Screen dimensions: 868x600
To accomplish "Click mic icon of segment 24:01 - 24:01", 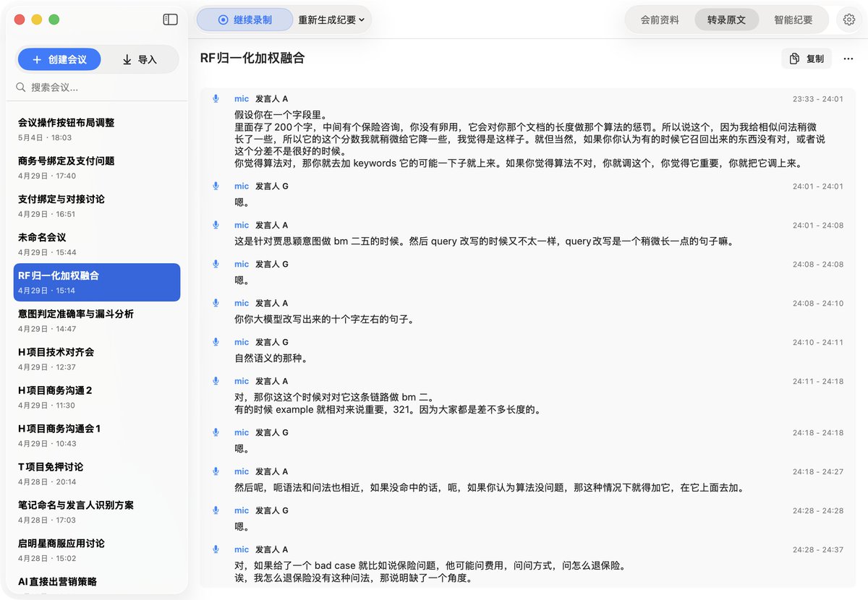I will [x=216, y=187].
